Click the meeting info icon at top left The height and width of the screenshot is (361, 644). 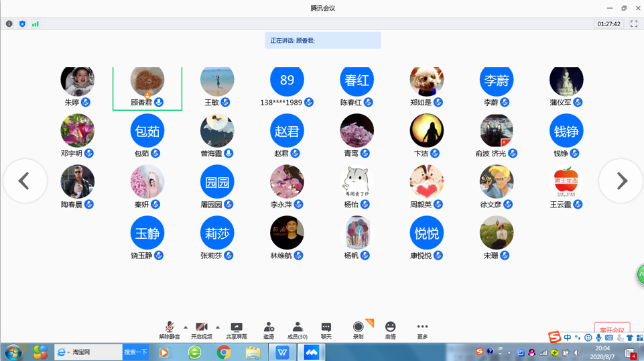click(9, 24)
